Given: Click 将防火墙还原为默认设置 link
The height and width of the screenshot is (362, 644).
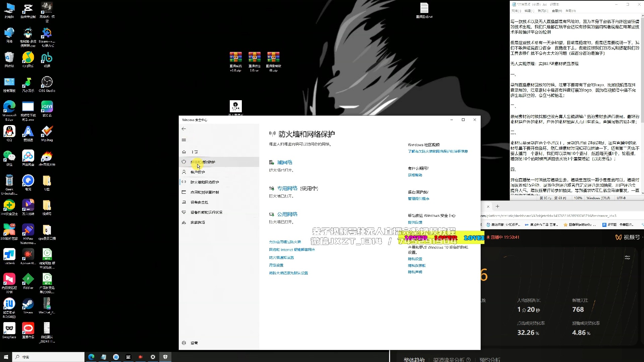Looking at the screenshot, I should pos(288,273).
